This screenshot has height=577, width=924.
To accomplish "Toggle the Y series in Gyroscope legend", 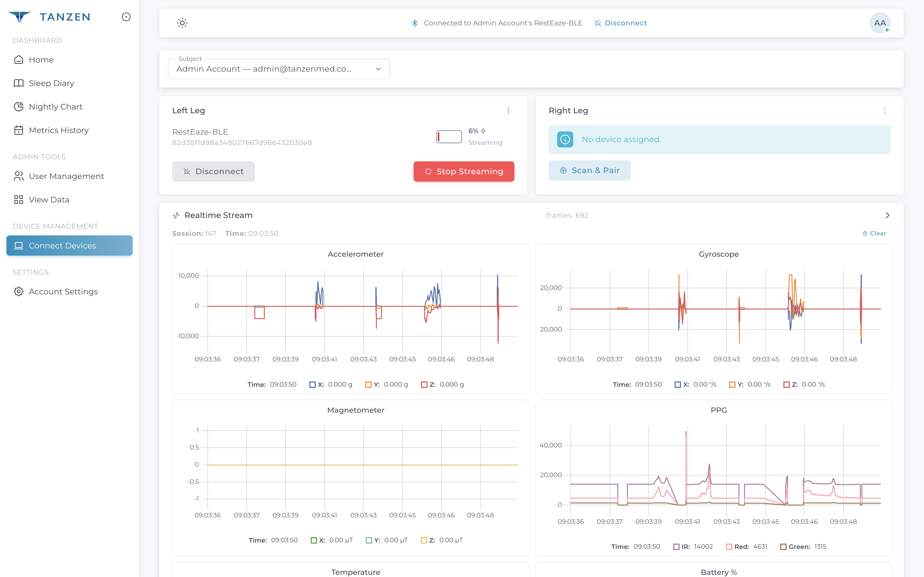I will coord(732,384).
